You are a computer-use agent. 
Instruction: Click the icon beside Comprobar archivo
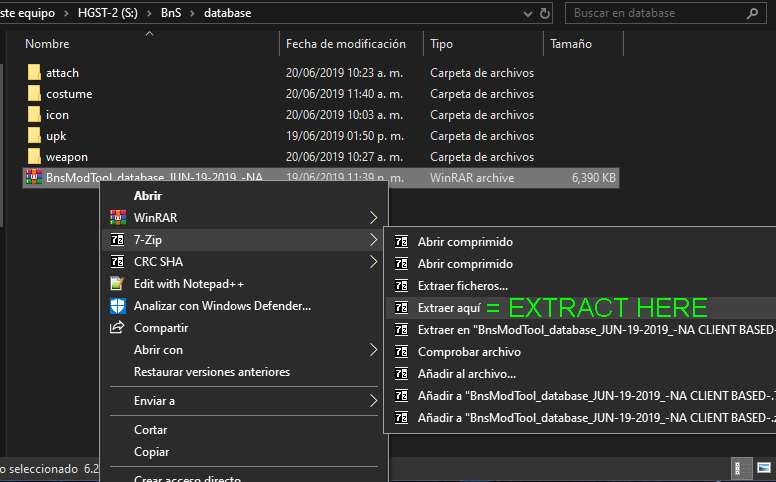[401, 352]
